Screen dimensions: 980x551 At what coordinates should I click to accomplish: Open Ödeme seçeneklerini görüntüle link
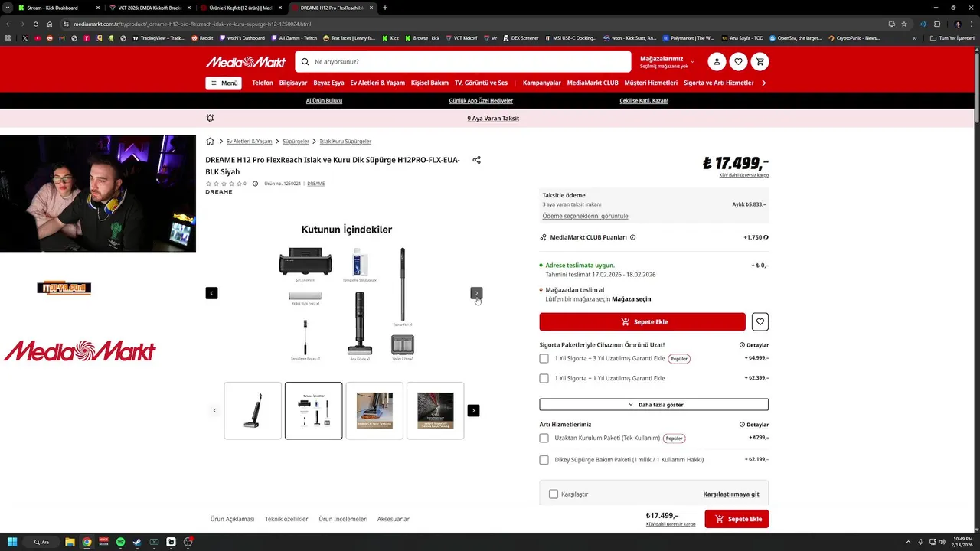click(585, 217)
